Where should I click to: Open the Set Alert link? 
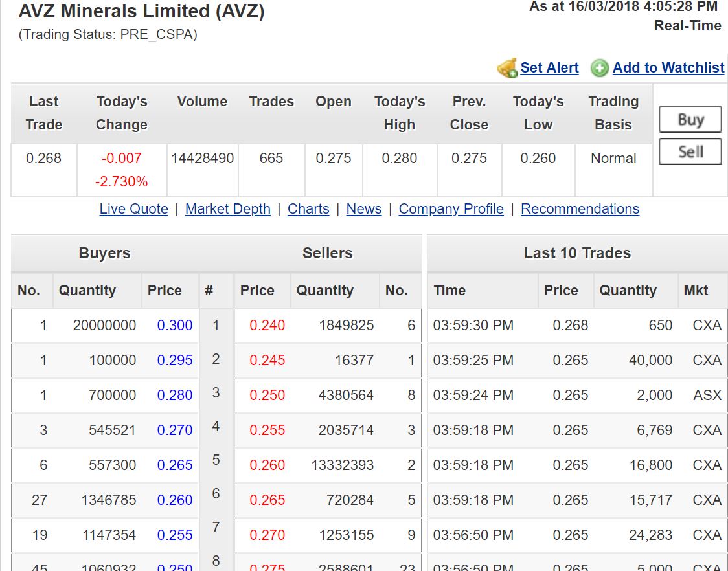pyautogui.click(x=549, y=68)
